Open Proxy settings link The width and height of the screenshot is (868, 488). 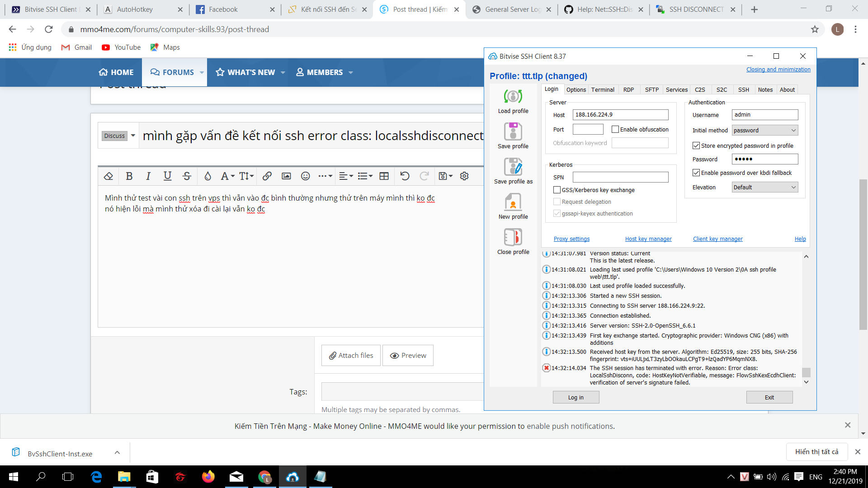coord(571,239)
